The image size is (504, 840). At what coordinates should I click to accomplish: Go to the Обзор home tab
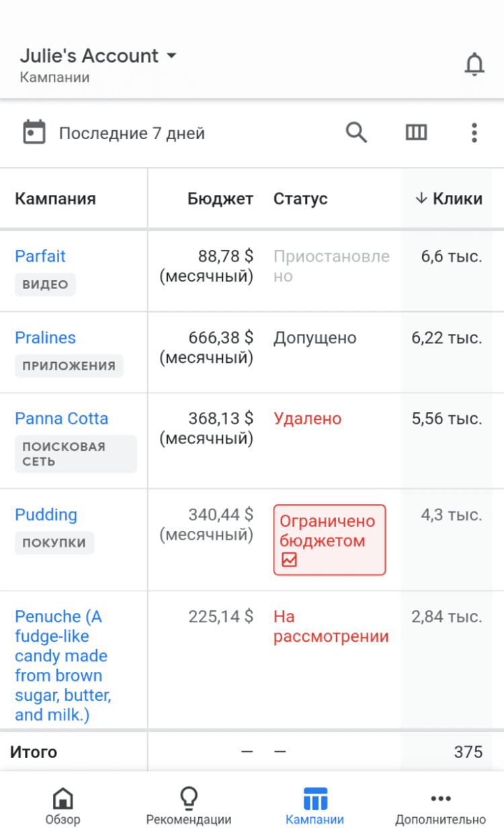coord(63,806)
